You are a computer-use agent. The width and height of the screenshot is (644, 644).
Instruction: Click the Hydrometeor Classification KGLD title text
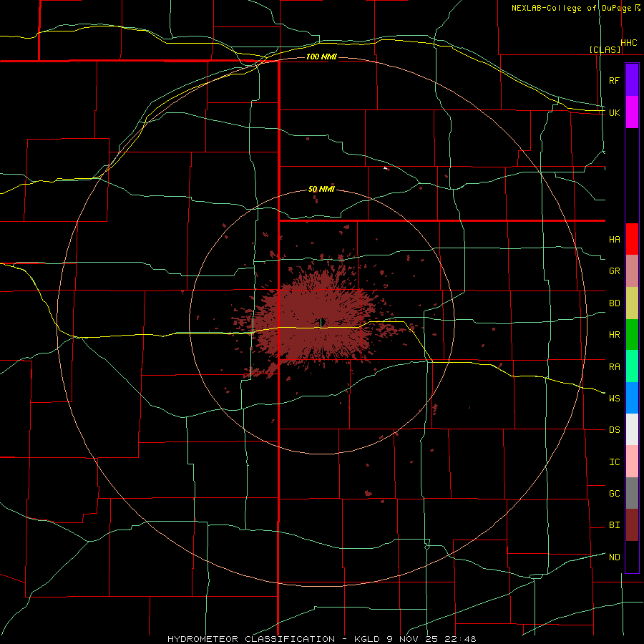click(321, 639)
